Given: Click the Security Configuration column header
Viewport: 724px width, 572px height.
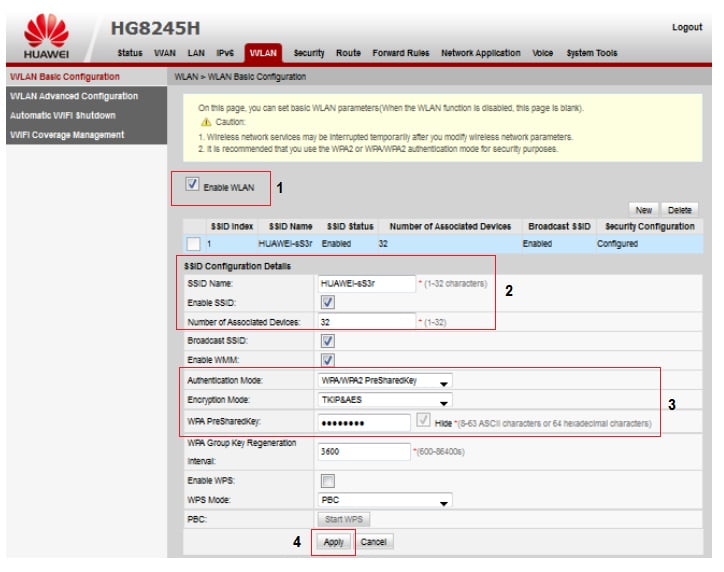Looking at the screenshot, I should pos(650,227).
